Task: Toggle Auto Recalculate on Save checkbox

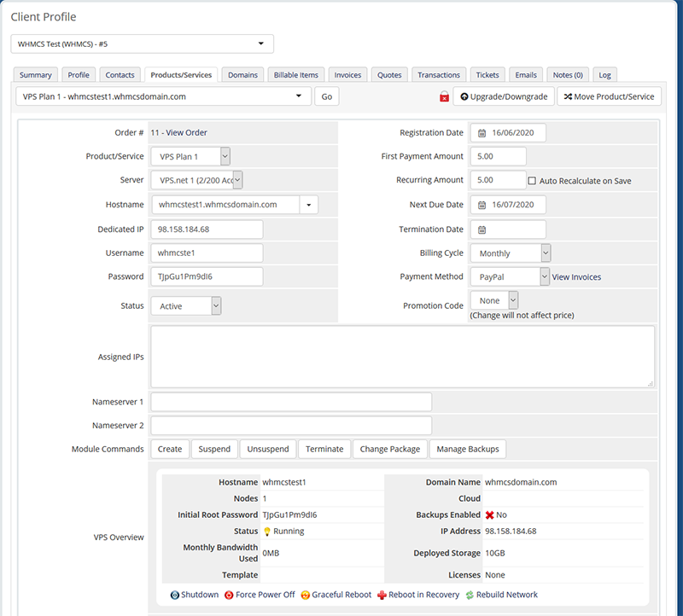Action: 532,181
